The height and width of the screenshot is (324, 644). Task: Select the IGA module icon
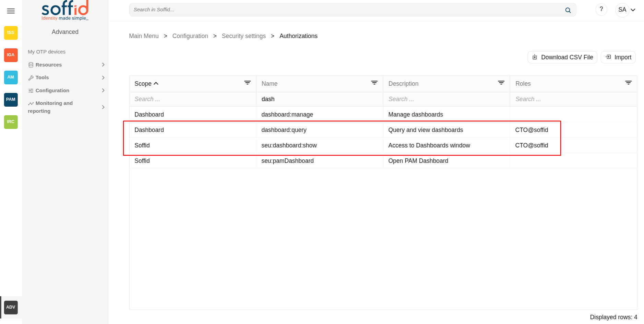(11, 55)
